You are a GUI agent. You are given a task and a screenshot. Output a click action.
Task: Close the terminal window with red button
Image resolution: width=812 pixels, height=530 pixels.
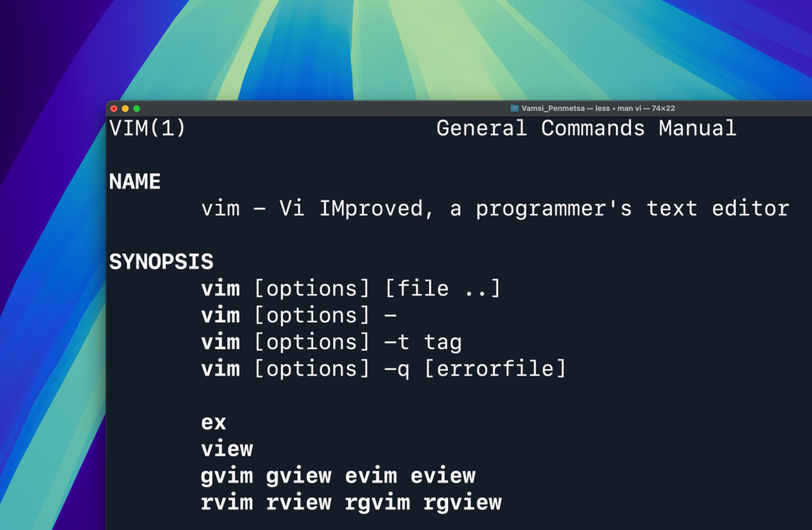(x=114, y=109)
